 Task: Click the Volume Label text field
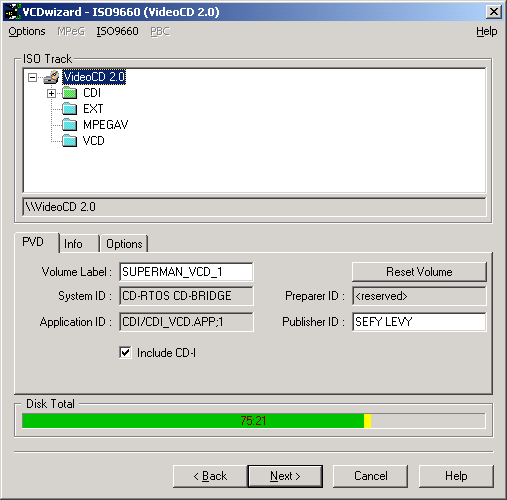[186, 272]
